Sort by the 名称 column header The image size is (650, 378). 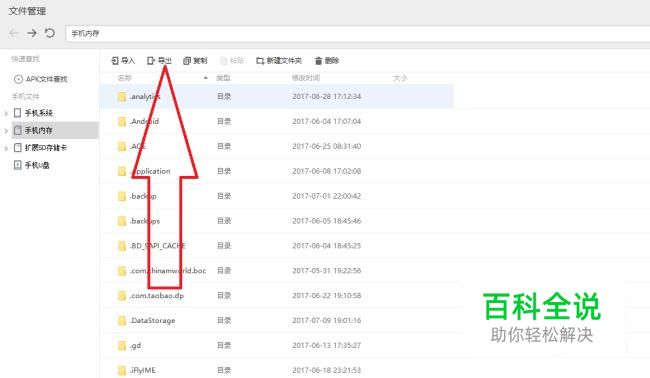pyautogui.click(x=124, y=78)
